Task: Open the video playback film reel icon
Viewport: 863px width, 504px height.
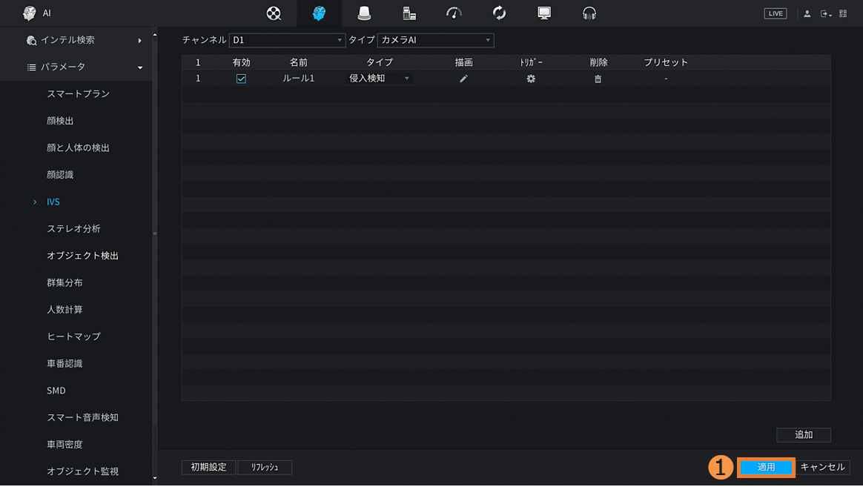Action: [x=274, y=13]
